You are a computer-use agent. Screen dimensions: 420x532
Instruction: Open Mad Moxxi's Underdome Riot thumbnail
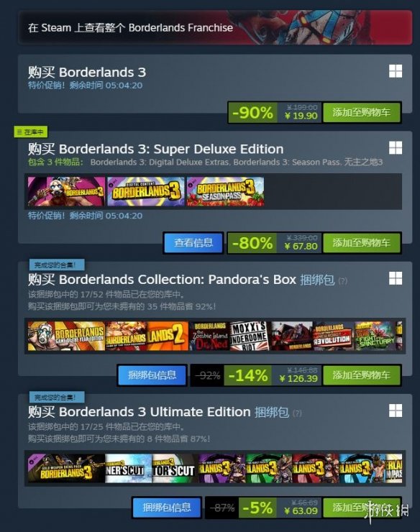tap(250, 336)
